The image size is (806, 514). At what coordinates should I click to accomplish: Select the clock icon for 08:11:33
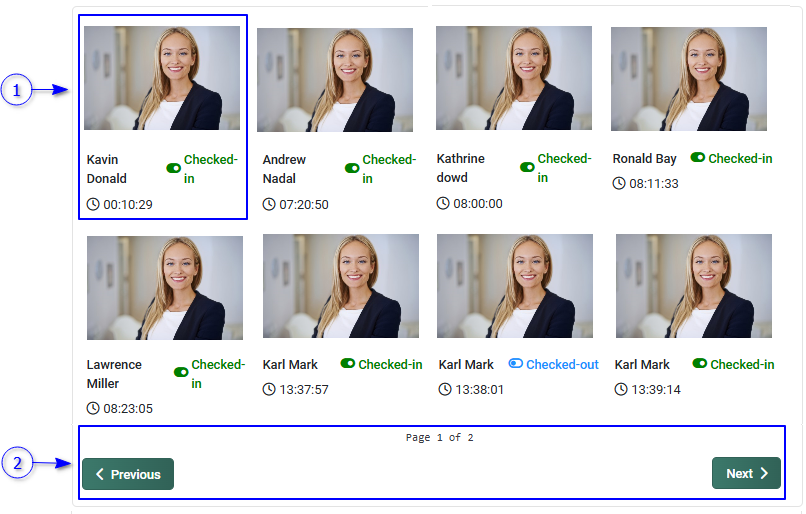[x=619, y=183]
